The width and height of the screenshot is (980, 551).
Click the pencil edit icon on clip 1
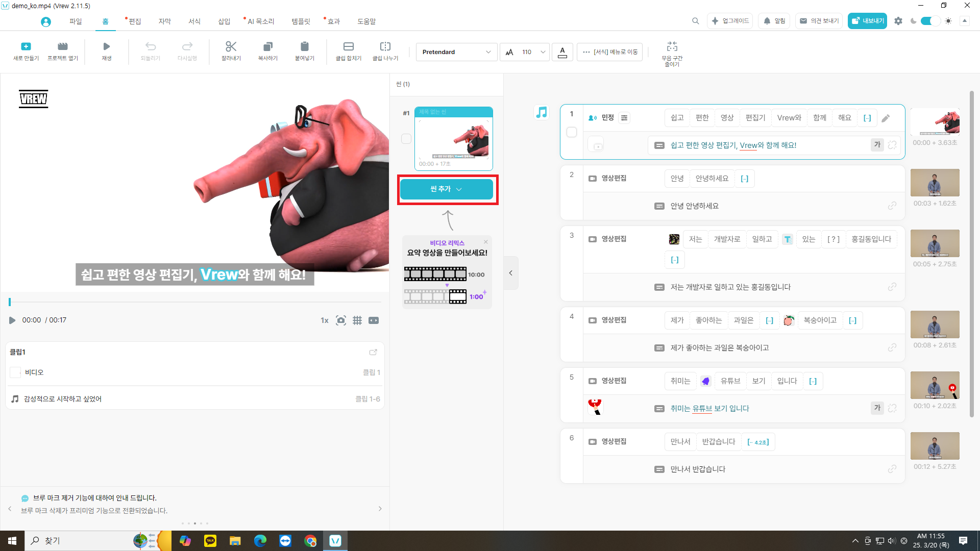886,118
